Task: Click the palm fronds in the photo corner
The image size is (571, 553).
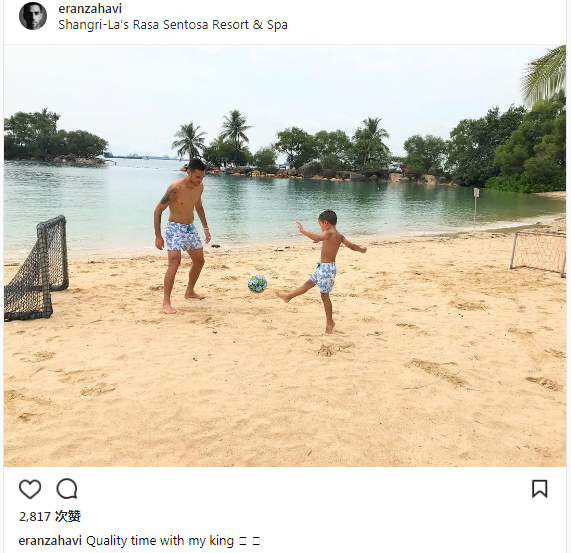Action: 543,73
